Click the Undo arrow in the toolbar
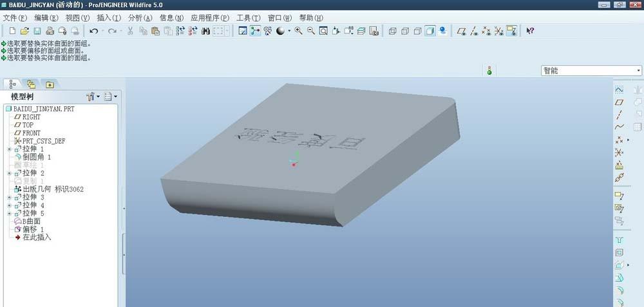The width and height of the screenshot is (644, 307). 94,31
